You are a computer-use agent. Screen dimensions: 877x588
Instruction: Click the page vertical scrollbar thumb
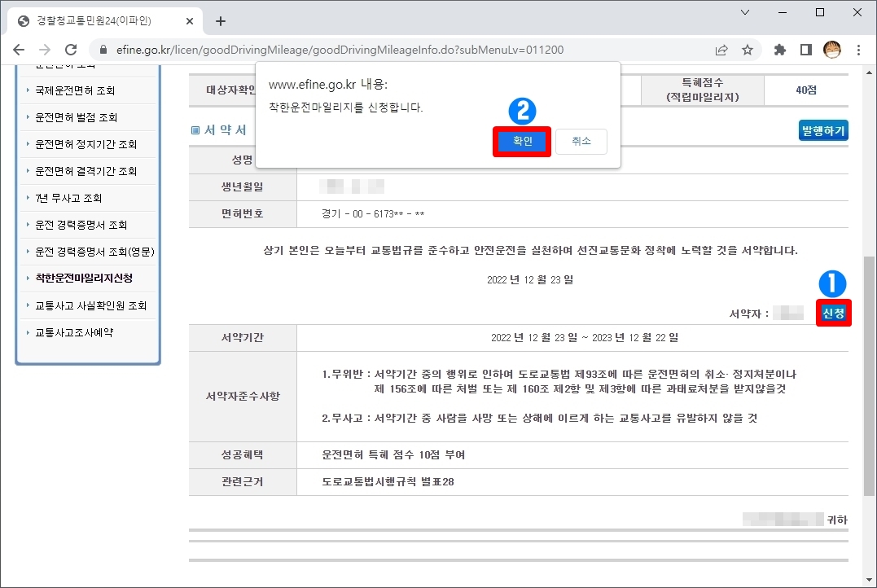pyautogui.click(x=869, y=375)
